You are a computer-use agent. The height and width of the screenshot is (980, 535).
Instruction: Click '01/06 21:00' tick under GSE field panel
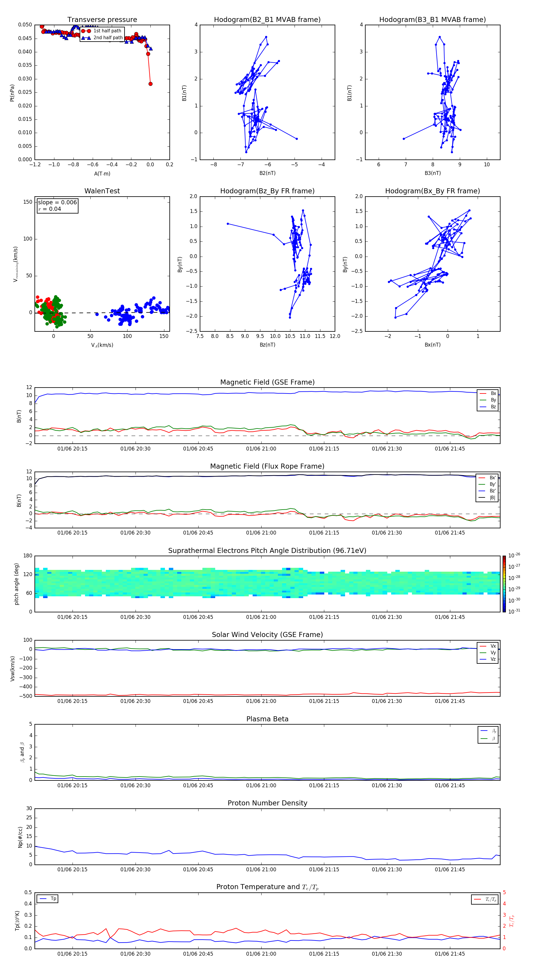[x=261, y=449]
